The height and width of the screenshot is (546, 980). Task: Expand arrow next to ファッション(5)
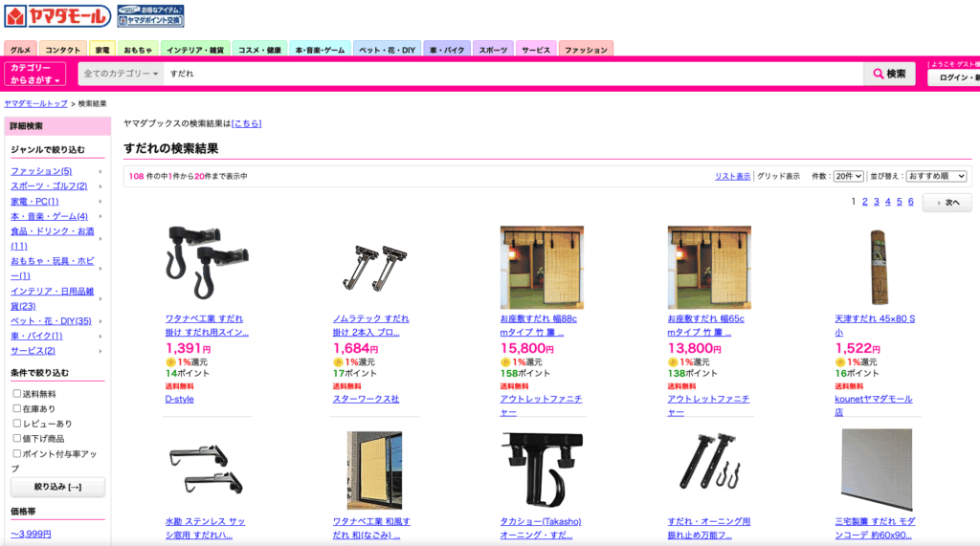(x=100, y=171)
